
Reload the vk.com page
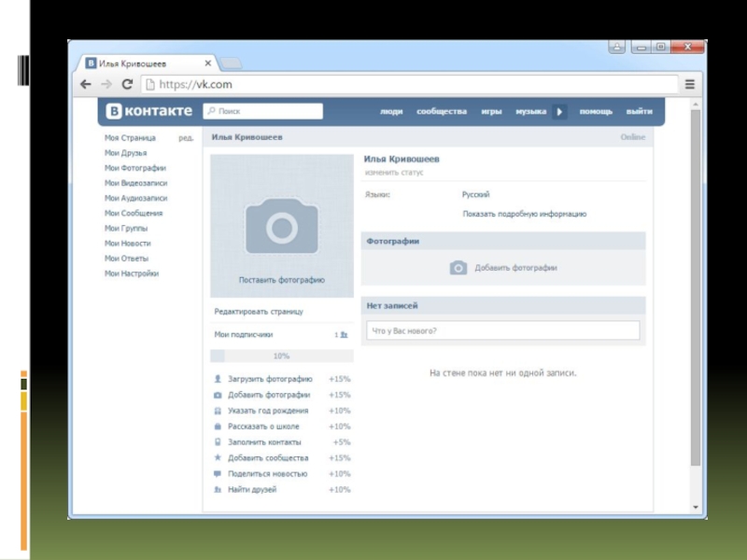[127, 84]
